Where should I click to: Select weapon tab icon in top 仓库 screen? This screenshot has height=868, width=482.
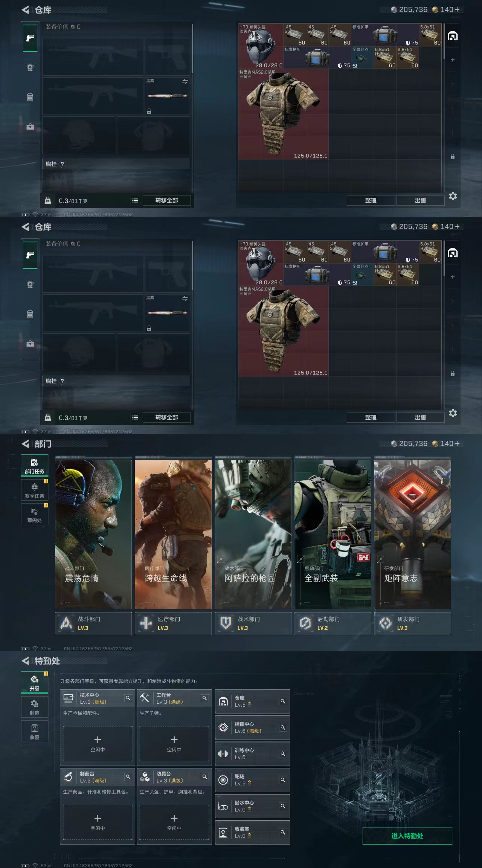[30, 38]
